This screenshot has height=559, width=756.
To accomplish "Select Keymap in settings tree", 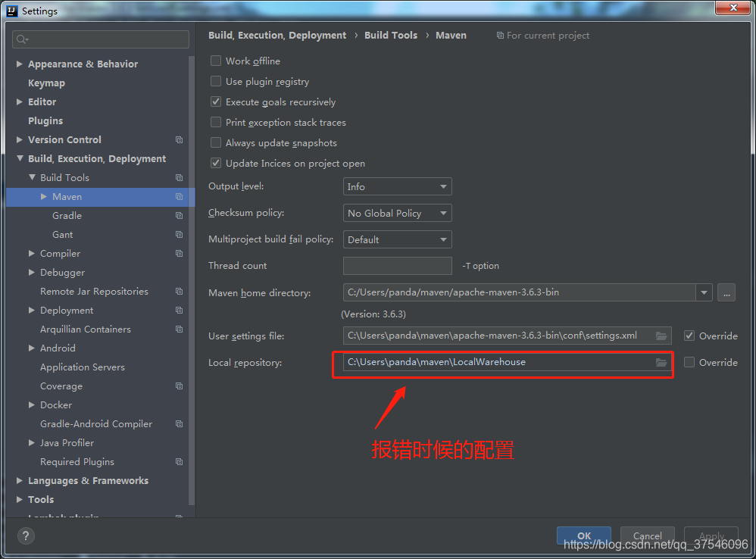I will click(x=46, y=83).
